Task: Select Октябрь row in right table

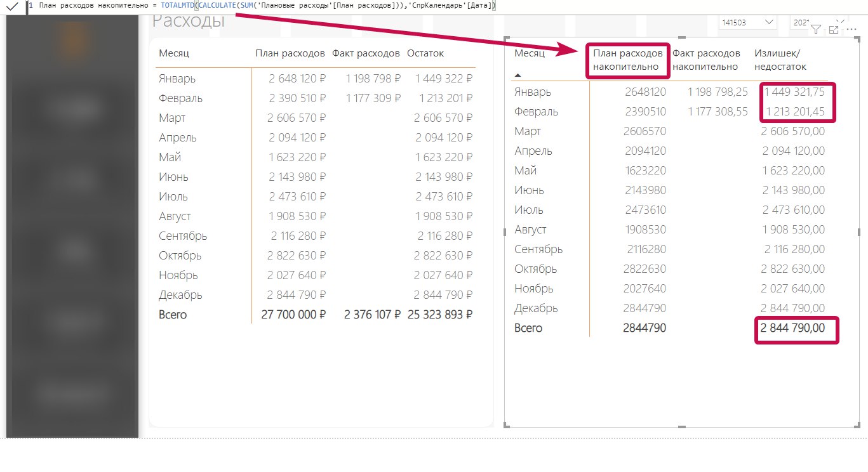Action: point(670,269)
